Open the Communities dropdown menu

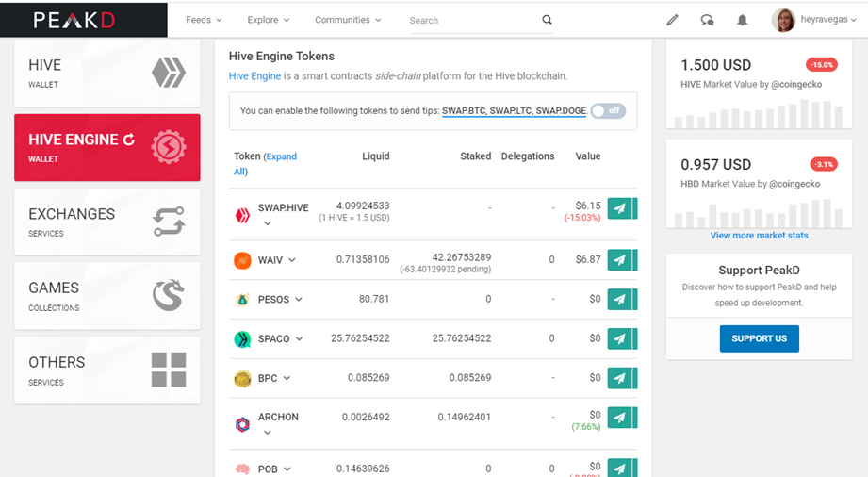coord(348,20)
